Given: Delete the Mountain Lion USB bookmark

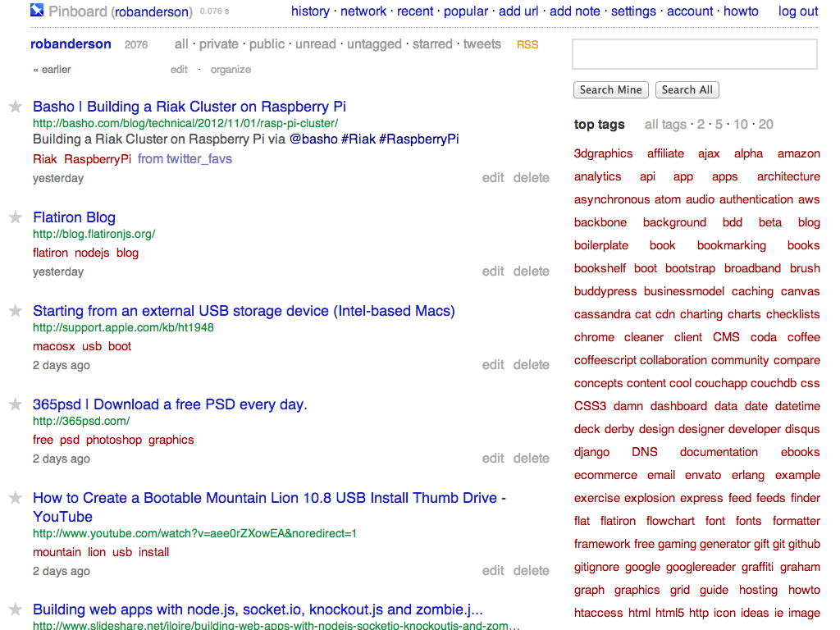Looking at the screenshot, I should 531,571.
